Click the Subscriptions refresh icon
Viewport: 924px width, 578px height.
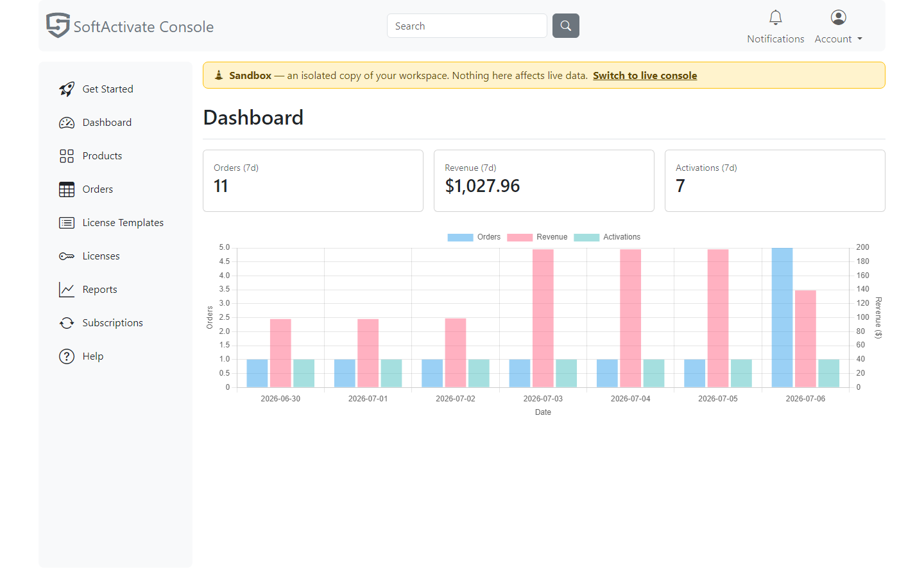(x=67, y=323)
